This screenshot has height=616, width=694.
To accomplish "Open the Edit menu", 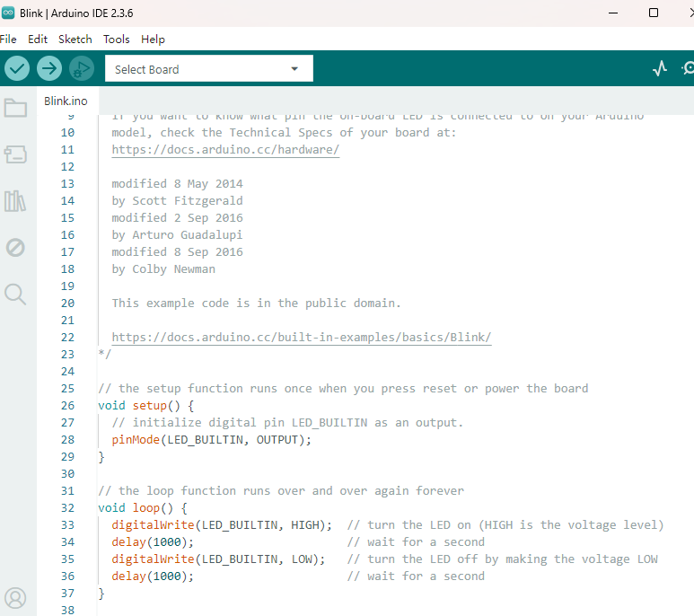I will pos(38,40).
